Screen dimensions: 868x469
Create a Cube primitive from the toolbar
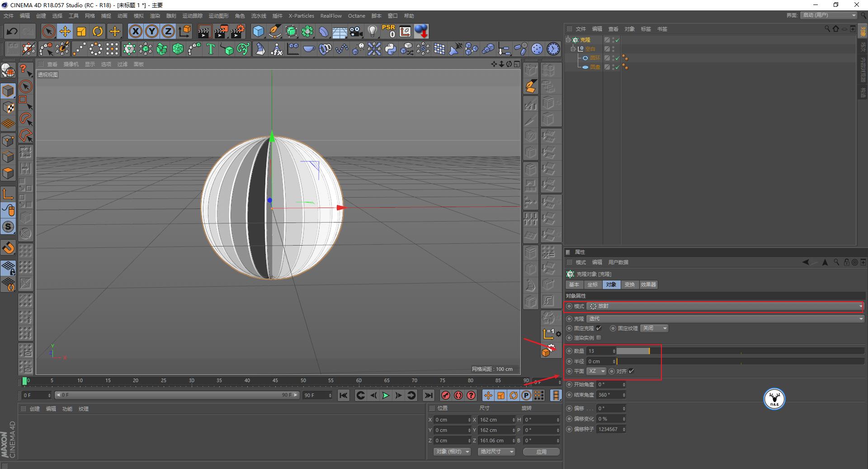tap(258, 31)
